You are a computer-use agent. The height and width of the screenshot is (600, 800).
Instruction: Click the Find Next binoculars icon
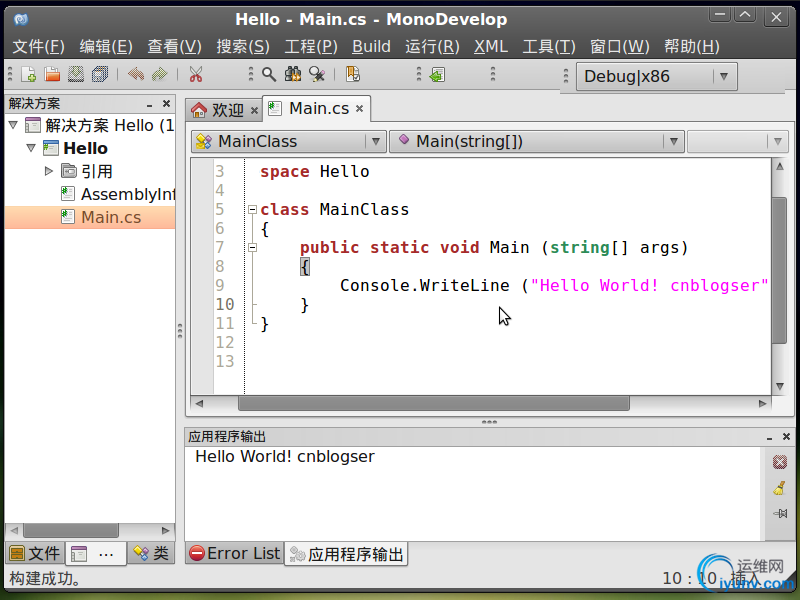(293, 74)
